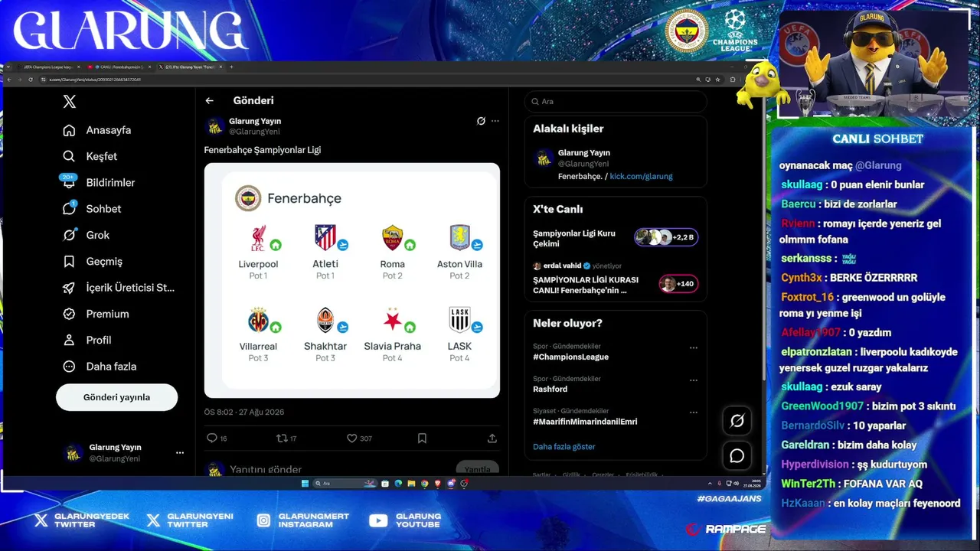Open a new browser tab
This screenshot has width=980, height=551.
(232, 67)
